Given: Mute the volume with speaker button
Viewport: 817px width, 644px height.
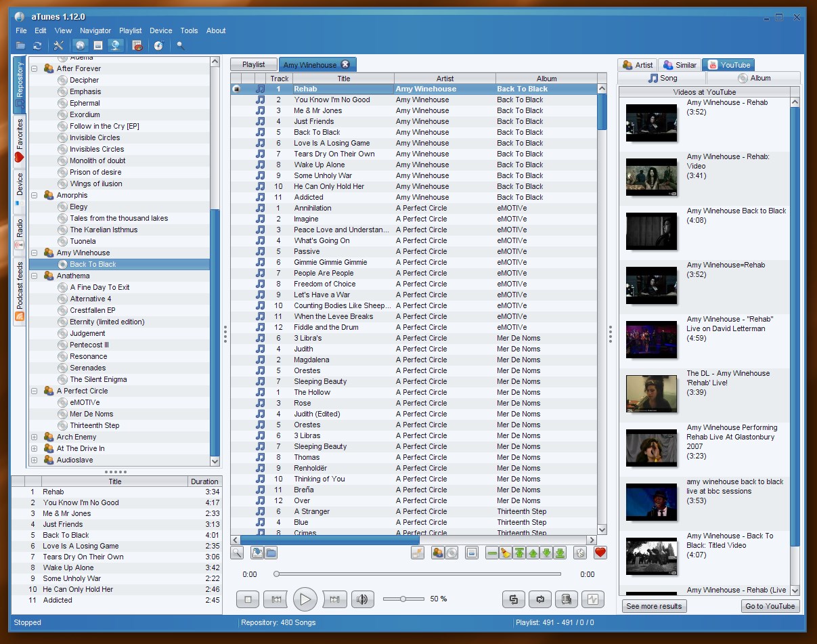Looking at the screenshot, I should [x=363, y=599].
